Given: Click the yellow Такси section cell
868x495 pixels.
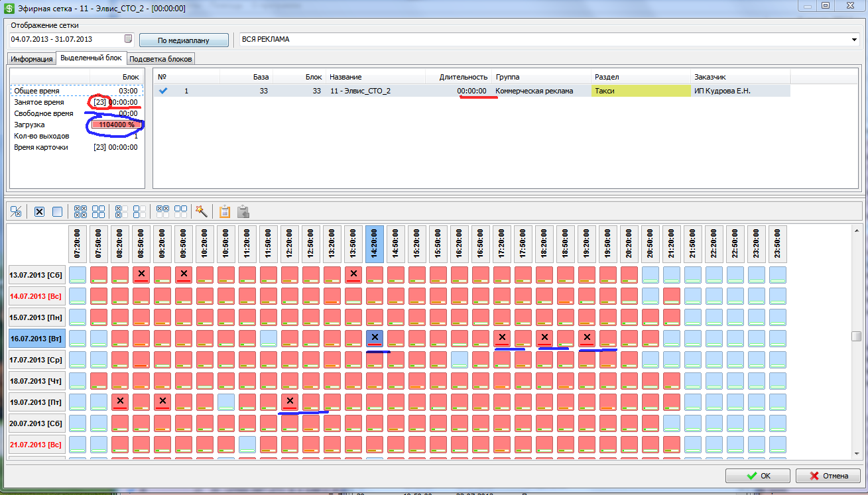Looking at the screenshot, I should (641, 91).
